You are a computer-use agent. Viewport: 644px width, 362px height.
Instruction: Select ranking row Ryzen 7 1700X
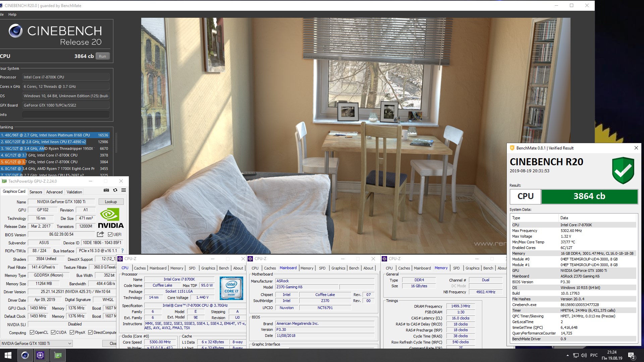click(55, 169)
